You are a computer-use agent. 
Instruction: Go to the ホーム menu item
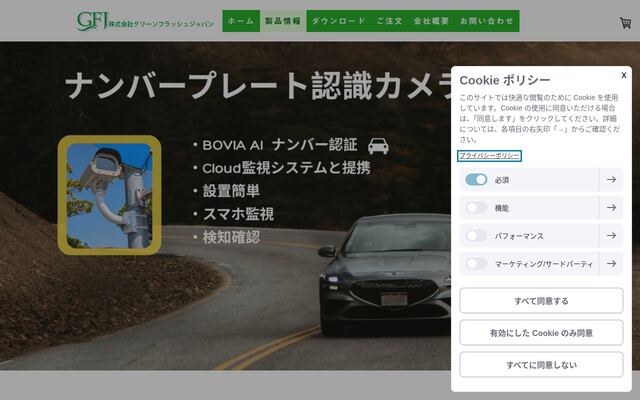241,21
